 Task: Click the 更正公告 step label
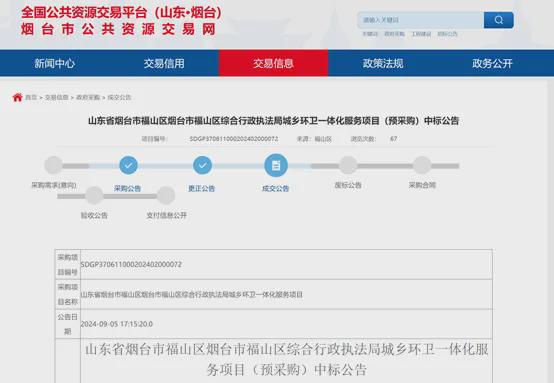pyautogui.click(x=202, y=189)
